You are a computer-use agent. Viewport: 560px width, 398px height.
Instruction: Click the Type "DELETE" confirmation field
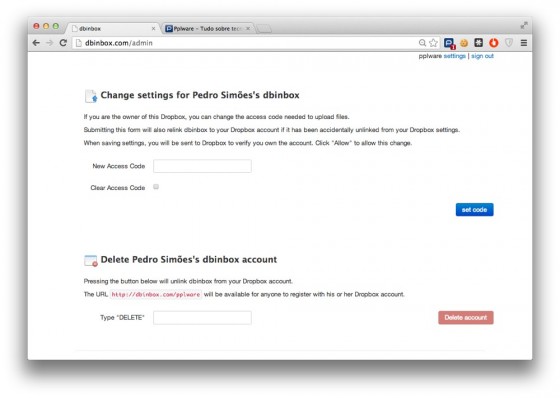pos(202,318)
